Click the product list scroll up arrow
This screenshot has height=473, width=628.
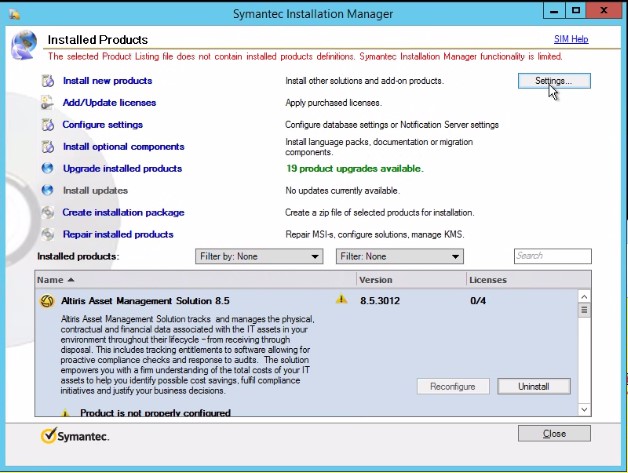pos(584,297)
